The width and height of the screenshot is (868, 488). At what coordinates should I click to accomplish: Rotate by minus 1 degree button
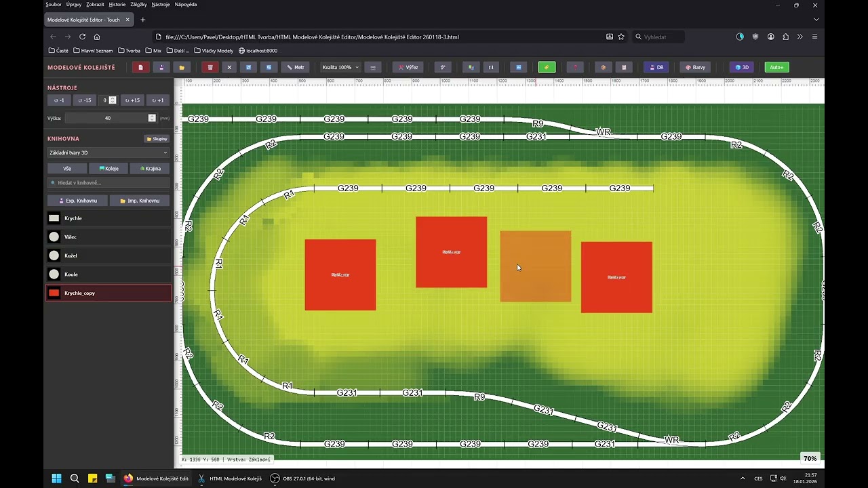58,100
